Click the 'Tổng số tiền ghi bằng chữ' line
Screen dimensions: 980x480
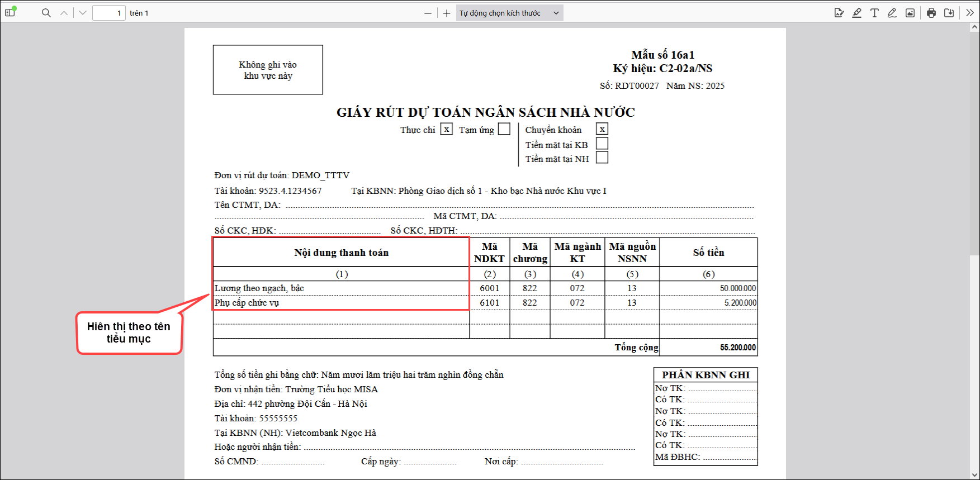point(359,374)
